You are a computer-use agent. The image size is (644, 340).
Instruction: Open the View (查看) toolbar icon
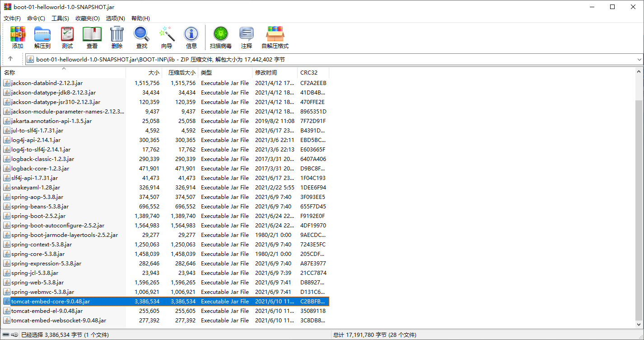pos(92,38)
